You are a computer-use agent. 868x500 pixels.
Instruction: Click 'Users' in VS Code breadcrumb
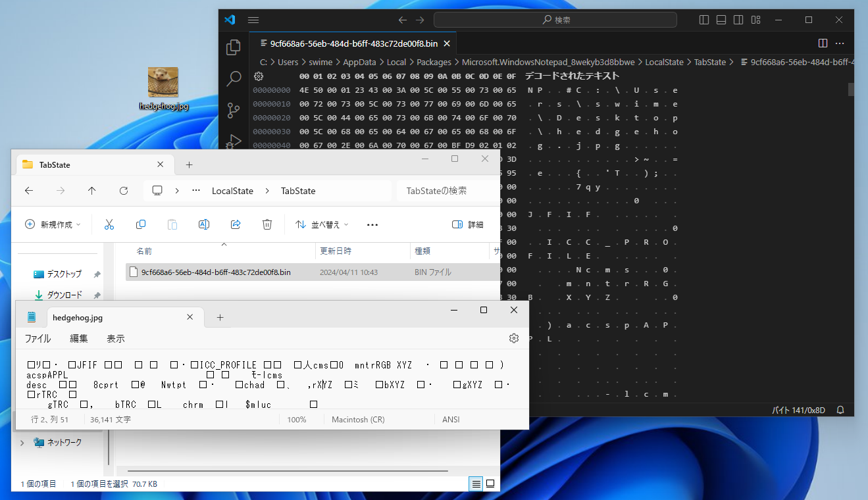click(288, 62)
